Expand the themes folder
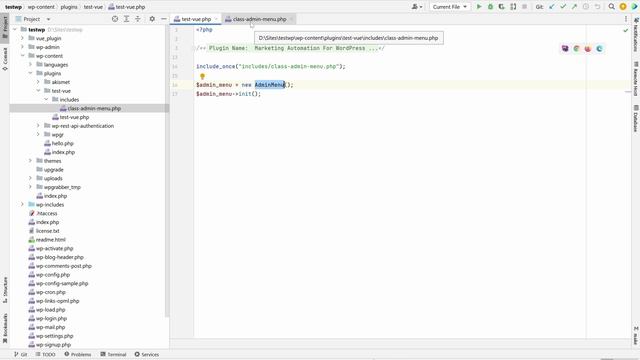 (31, 161)
